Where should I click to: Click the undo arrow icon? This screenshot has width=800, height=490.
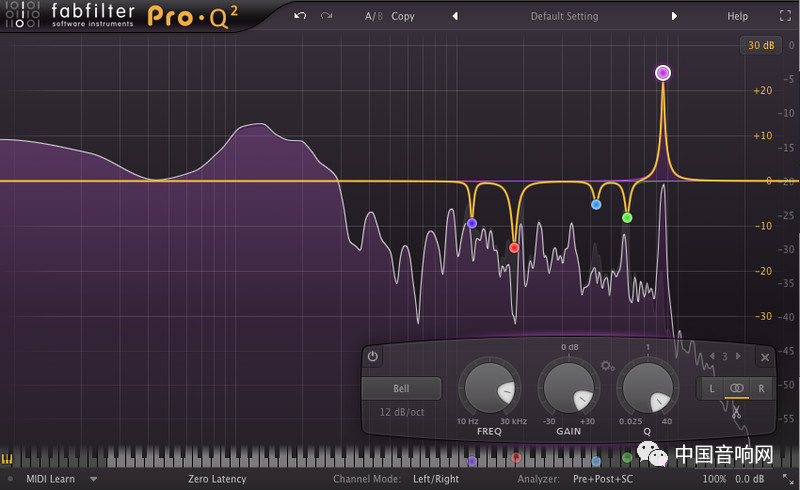tap(300, 16)
